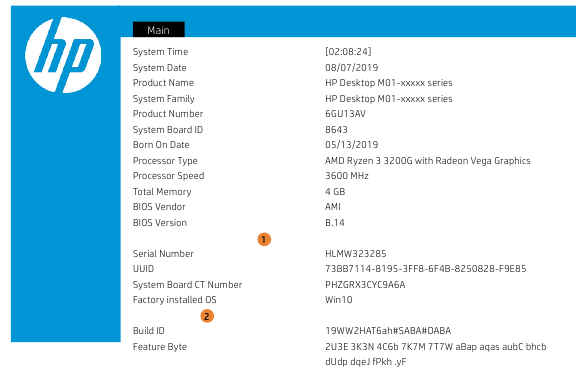Click feature byte line starting 2U3E 3K3N
Viewport: 576px width, 376px height.
tap(436, 347)
